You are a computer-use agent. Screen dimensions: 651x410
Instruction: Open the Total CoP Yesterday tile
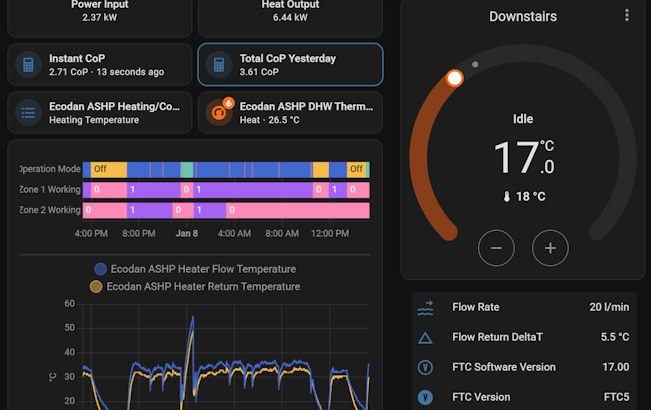click(290, 65)
